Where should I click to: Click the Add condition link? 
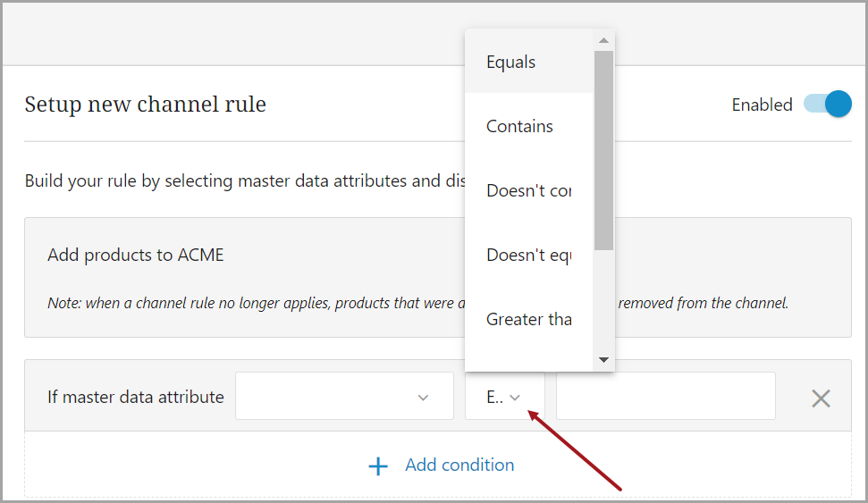459,465
